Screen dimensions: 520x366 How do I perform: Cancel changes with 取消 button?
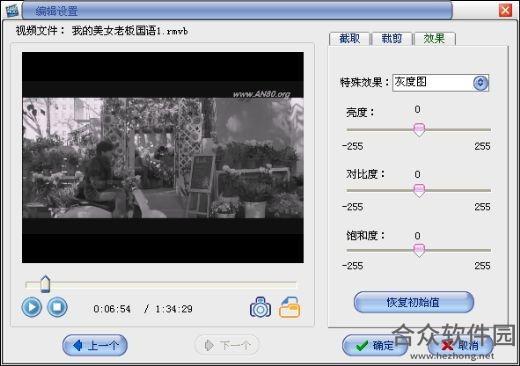click(461, 345)
